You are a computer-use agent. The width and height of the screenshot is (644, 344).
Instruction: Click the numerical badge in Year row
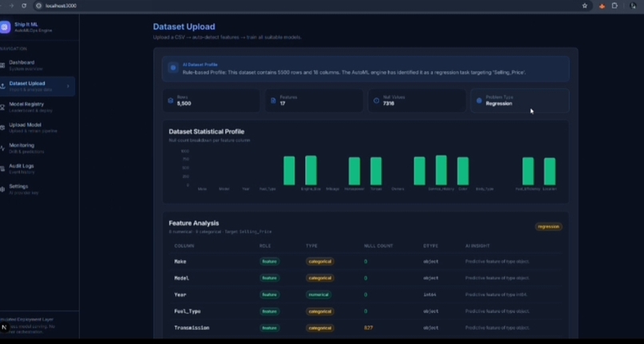[x=318, y=294]
